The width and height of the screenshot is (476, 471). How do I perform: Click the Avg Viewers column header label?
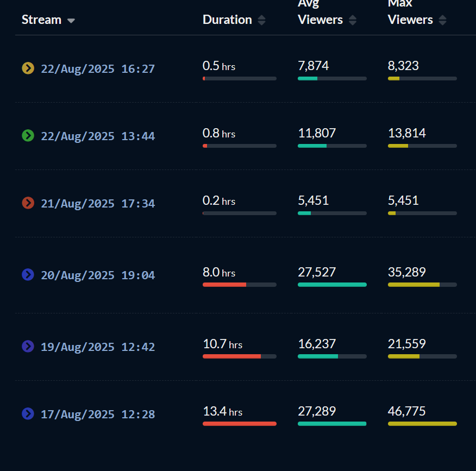[320, 12]
